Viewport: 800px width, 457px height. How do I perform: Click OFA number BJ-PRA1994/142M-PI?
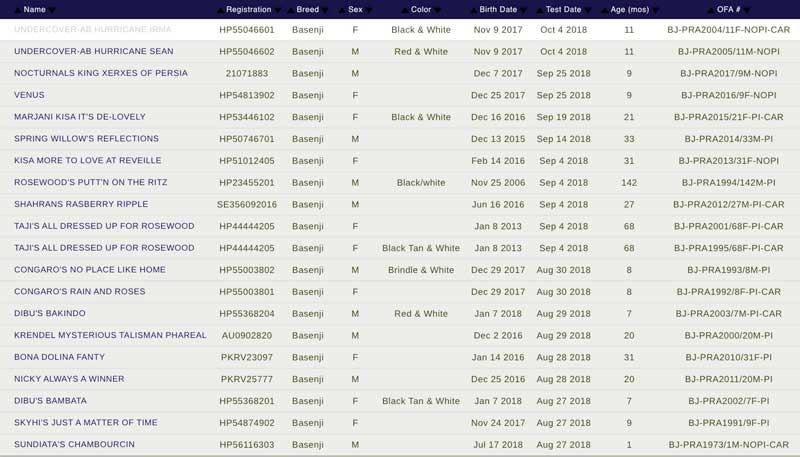[x=729, y=183]
